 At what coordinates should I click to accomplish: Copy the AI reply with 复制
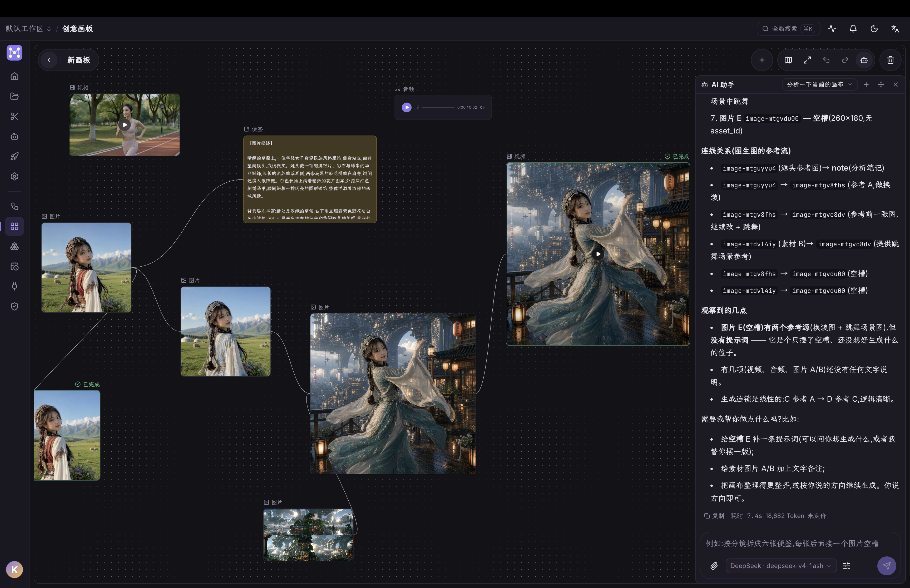[714, 516]
